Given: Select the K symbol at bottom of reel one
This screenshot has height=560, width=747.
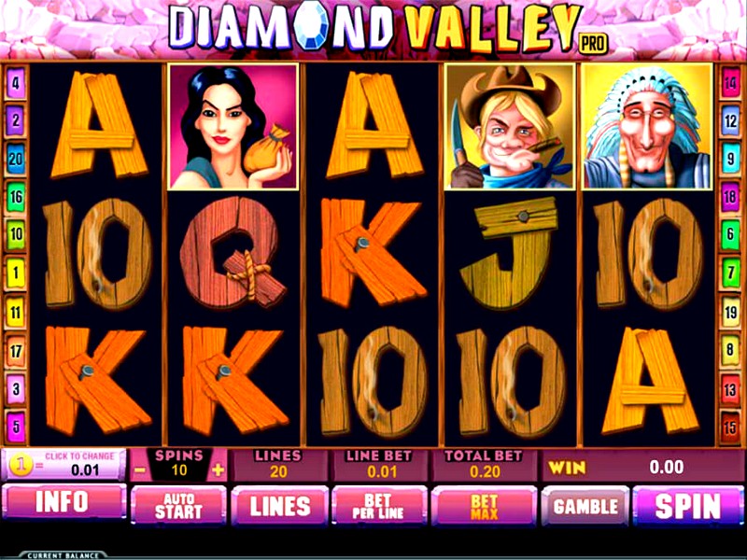Looking at the screenshot, I should (97, 381).
